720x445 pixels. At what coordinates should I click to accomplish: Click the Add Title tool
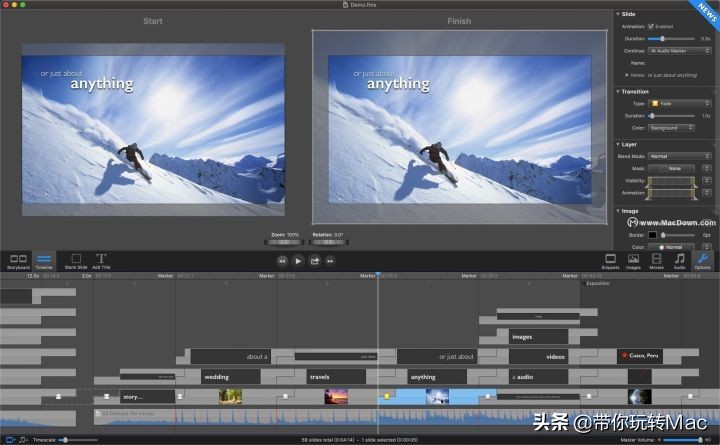pos(101,261)
